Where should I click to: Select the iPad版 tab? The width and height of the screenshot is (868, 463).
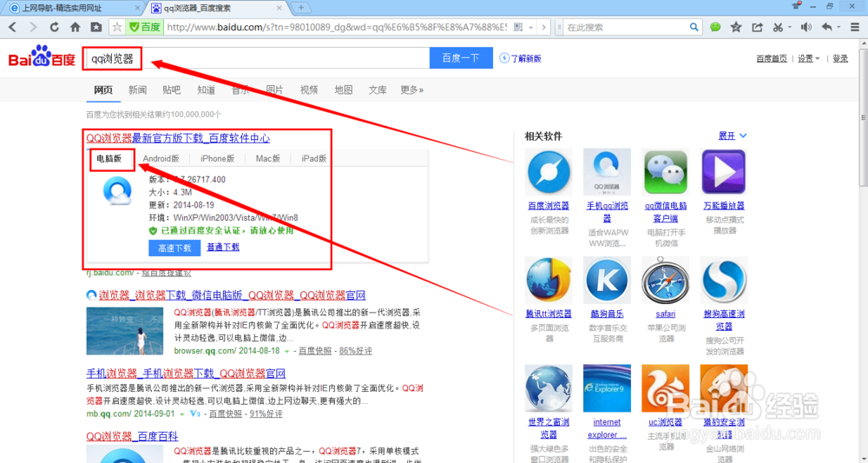[x=314, y=158]
